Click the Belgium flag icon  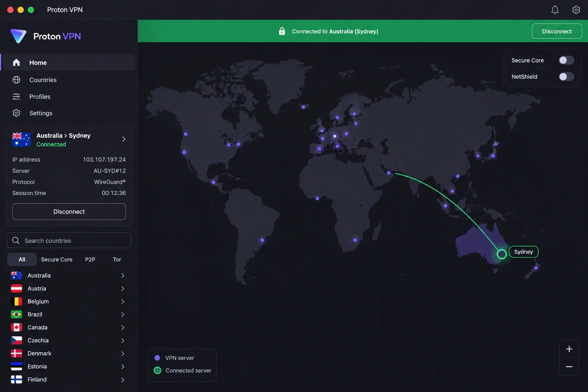[16, 302]
